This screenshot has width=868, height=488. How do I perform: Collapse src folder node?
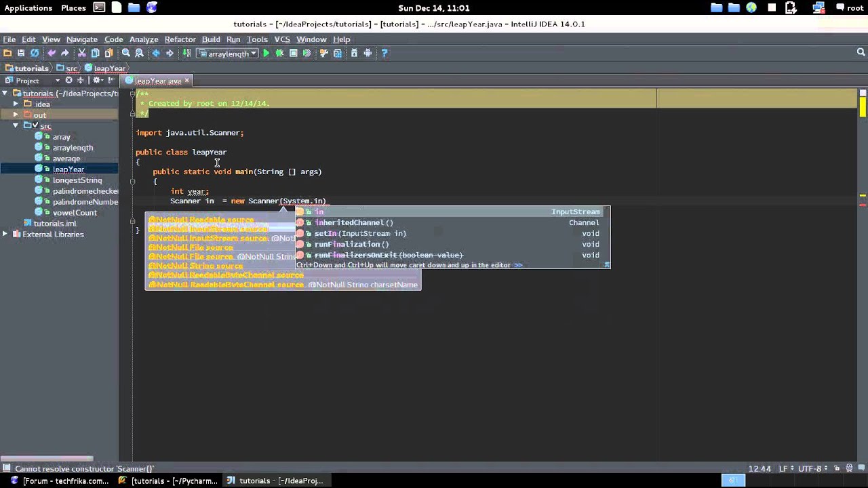pyautogui.click(x=16, y=126)
